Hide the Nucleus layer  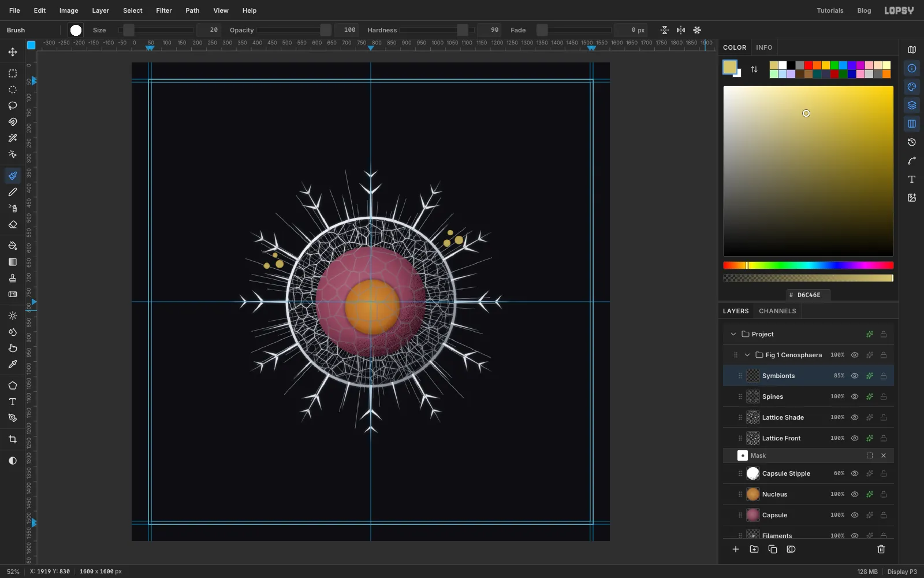(855, 494)
